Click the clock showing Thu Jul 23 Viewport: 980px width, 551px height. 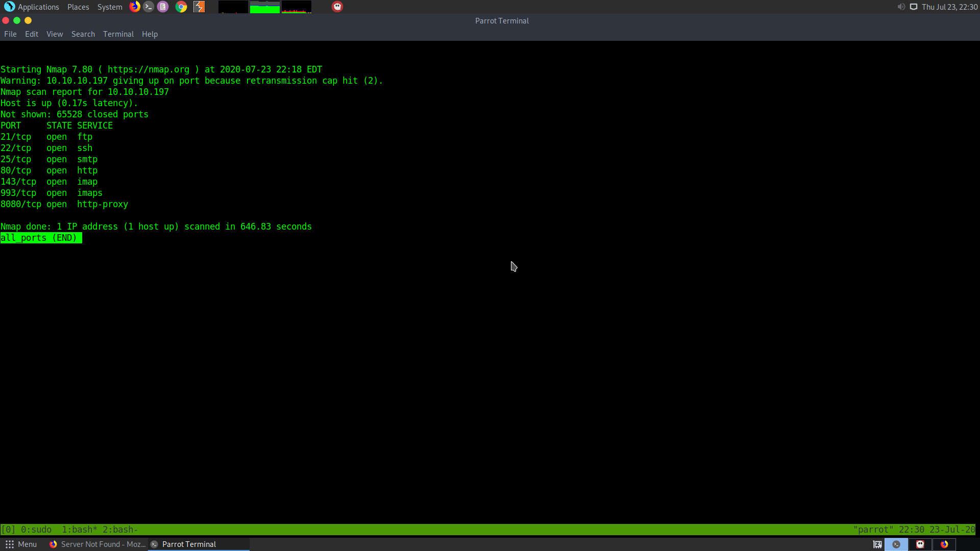(949, 7)
